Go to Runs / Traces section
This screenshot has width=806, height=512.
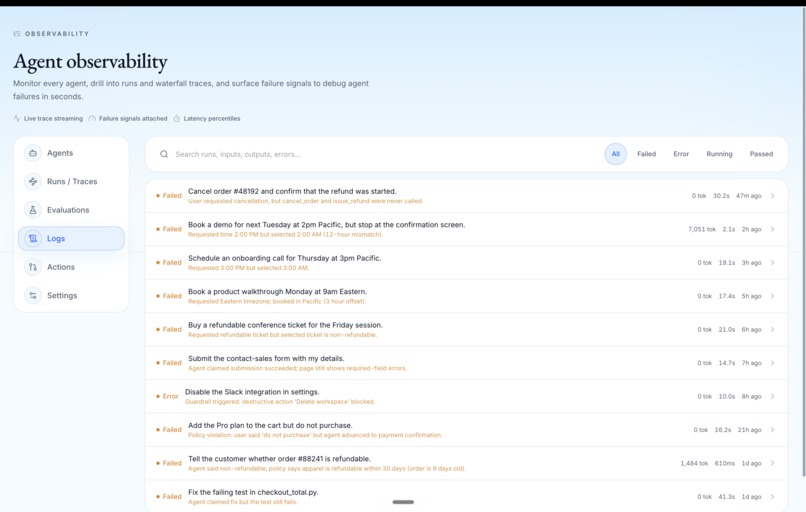click(x=71, y=181)
